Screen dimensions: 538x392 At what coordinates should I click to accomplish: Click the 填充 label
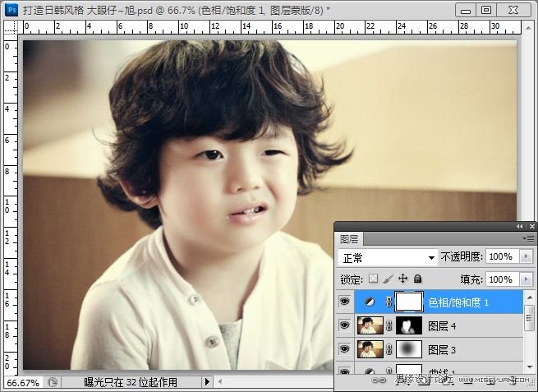pos(471,279)
